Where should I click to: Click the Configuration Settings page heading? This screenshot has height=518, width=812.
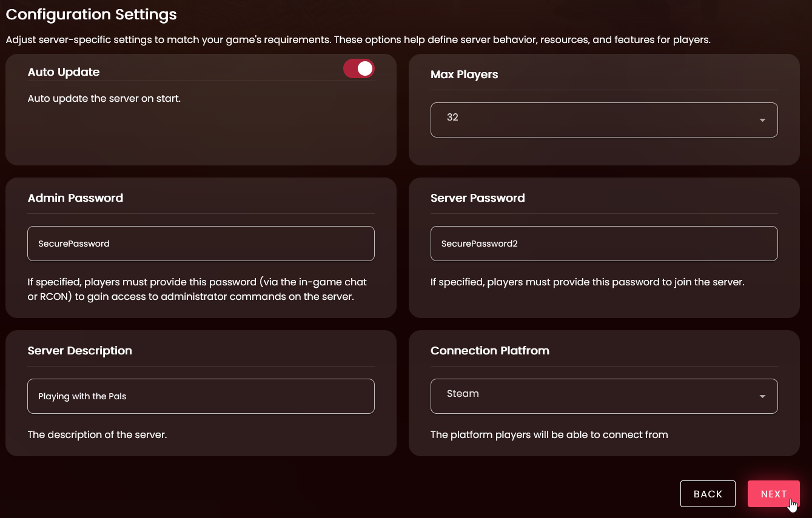pos(91,15)
